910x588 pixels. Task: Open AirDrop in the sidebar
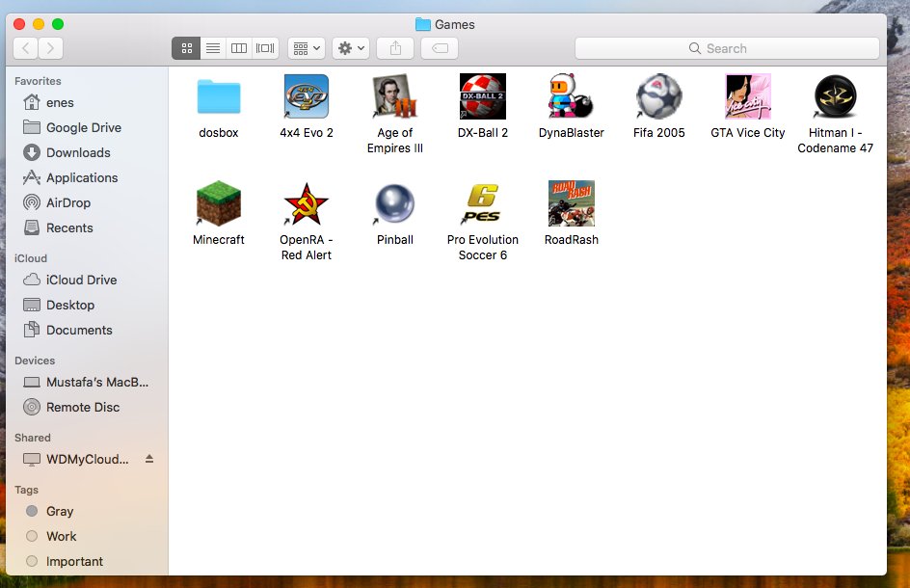click(87, 202)
